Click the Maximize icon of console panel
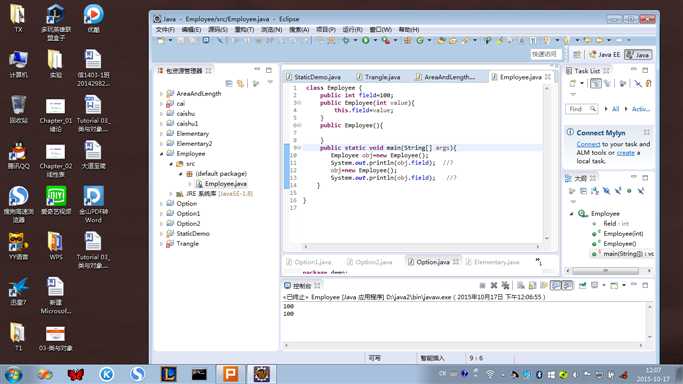 645,285
